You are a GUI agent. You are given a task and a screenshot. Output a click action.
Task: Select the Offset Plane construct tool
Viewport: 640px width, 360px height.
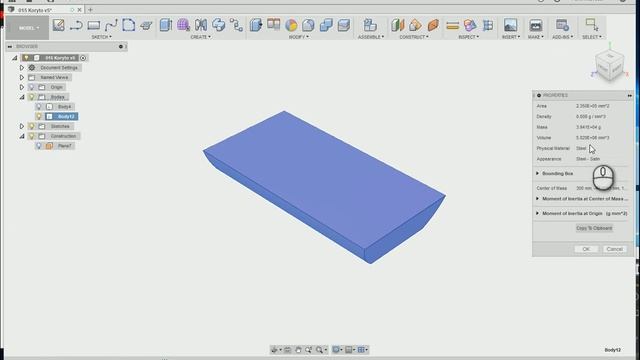397,25
